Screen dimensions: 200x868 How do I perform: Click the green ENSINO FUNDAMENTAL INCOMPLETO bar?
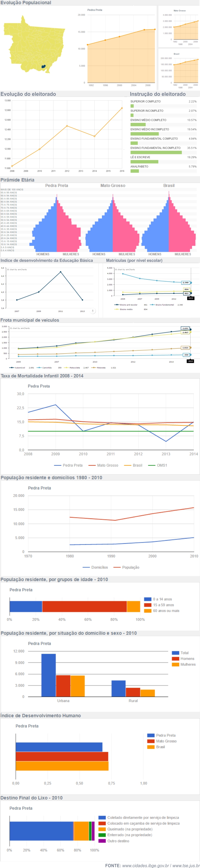(156, 152)
